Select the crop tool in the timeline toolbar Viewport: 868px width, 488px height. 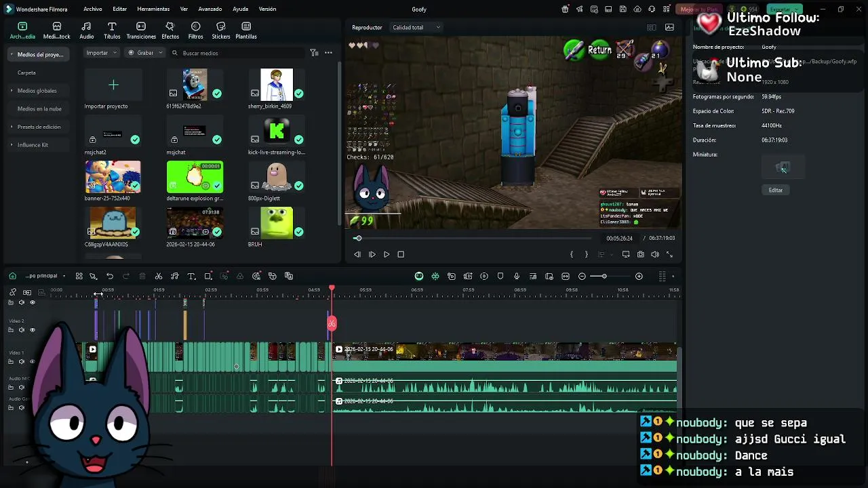(208, 276)
